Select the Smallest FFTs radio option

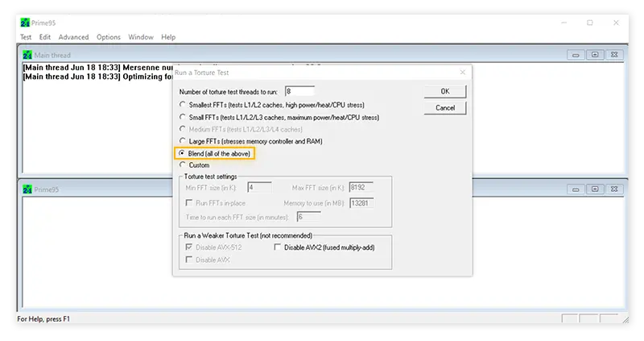point(183,105)
